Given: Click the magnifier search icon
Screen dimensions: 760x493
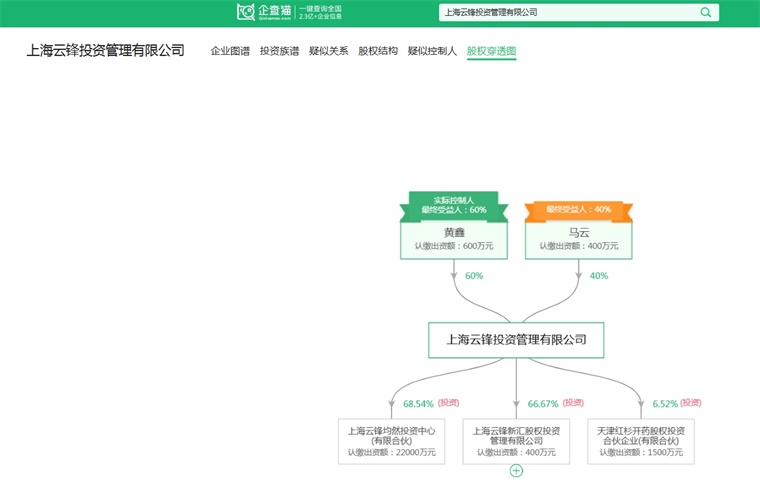Looking at the screenshot, I should [x=705, y=13].
